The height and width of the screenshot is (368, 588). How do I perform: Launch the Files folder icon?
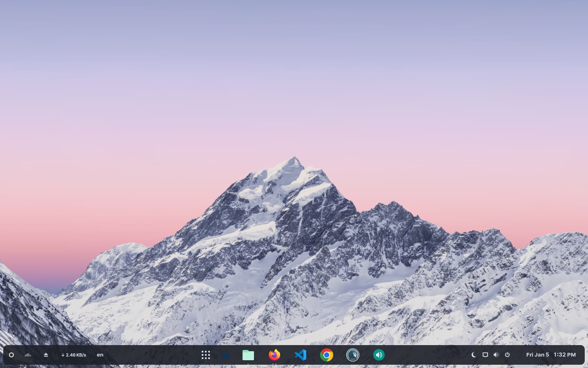tap(248, 355)
